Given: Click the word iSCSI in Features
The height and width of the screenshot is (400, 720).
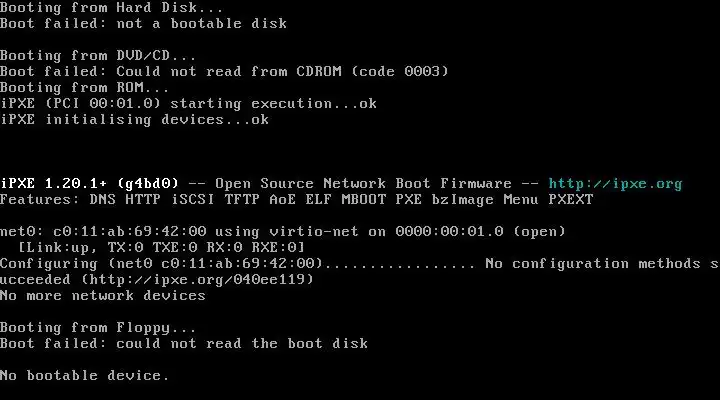Looking at the screenshot, I should [x=193, y=200].
